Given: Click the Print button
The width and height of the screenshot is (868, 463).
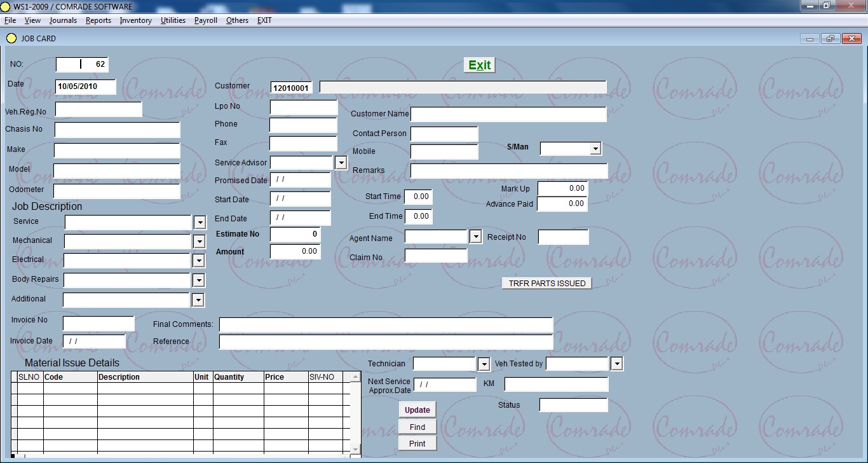Looking at the screenshot, I should [417, 443].
